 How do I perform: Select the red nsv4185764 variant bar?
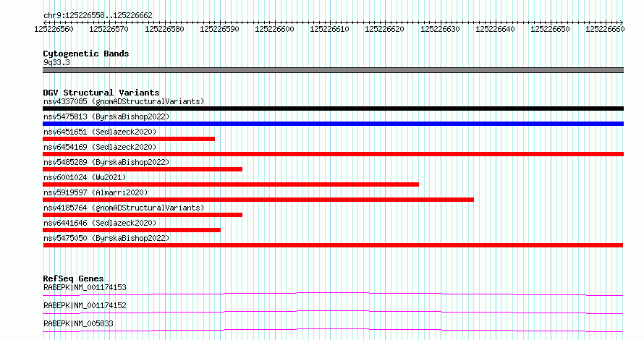click(143, 215)
